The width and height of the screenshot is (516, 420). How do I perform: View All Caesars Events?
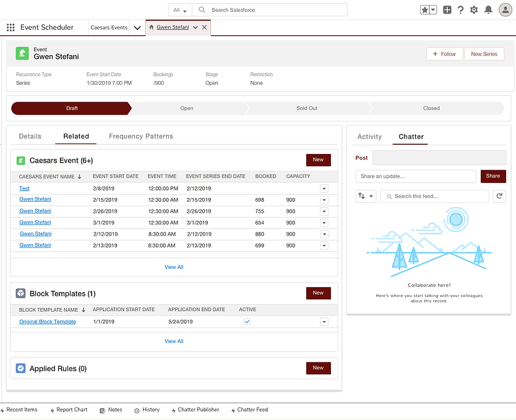174,267
